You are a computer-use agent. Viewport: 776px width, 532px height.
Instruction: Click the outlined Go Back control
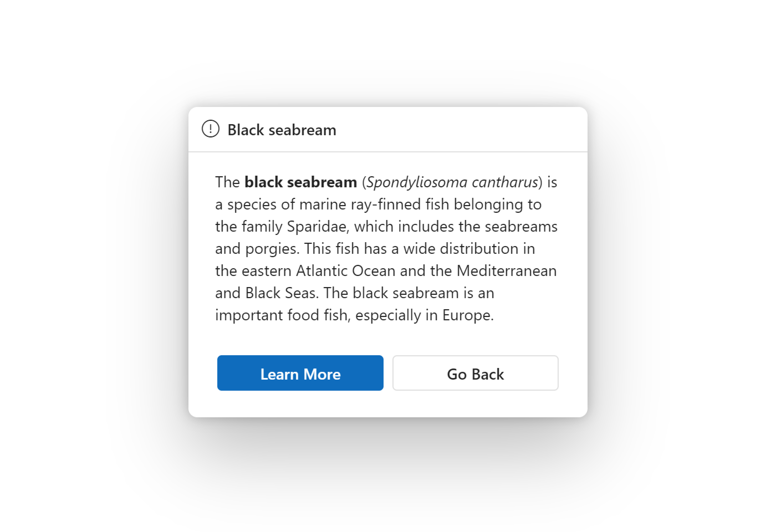tap(476, 373)
